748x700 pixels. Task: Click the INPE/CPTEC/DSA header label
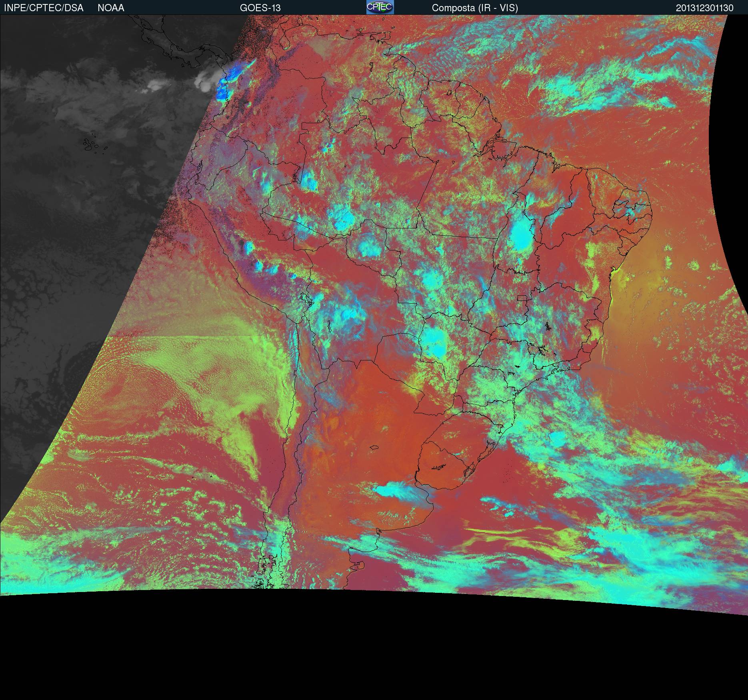(44, 8)
